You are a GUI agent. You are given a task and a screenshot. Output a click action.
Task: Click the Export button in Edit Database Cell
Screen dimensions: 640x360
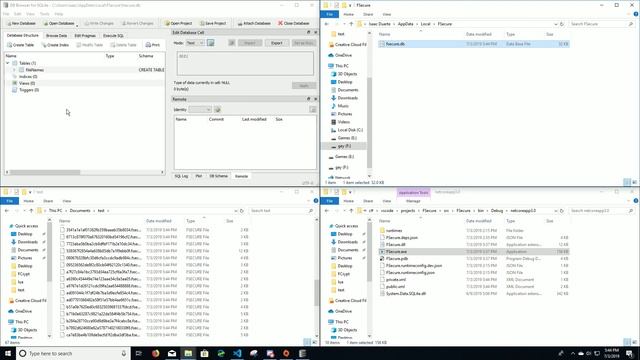276,43
